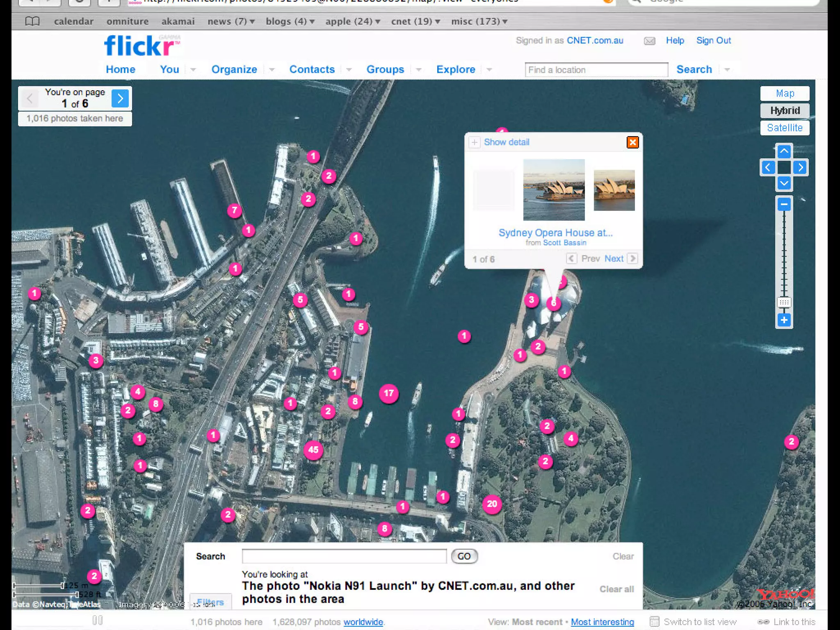840x630 pixels.
Task: Expand the You menu dropdown arrow
Action: pyautogui.click(x=193, y=70)
